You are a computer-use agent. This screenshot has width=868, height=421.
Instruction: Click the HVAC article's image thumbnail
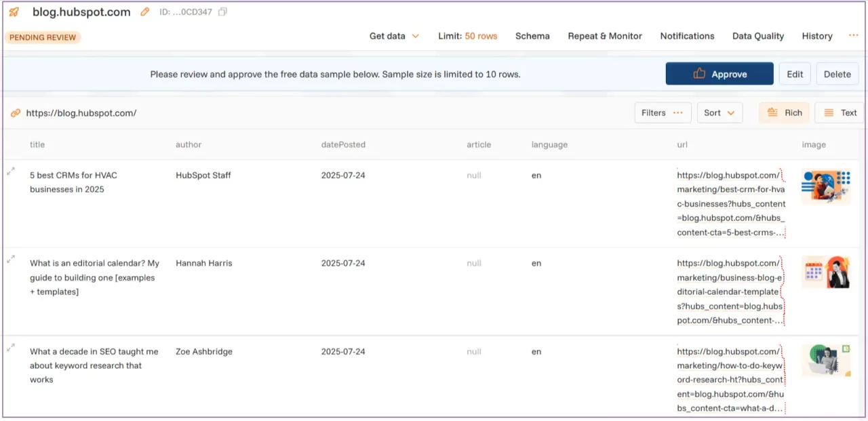tap(826, 184)
